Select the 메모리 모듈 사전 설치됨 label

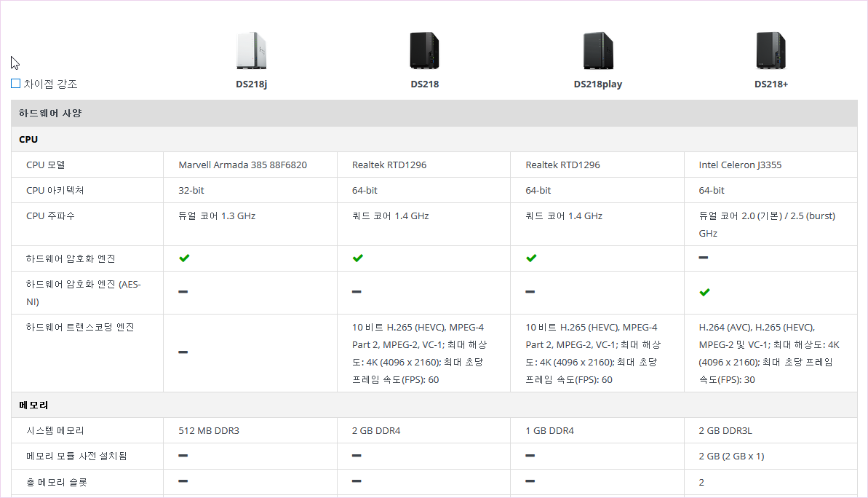pos(76,456)
